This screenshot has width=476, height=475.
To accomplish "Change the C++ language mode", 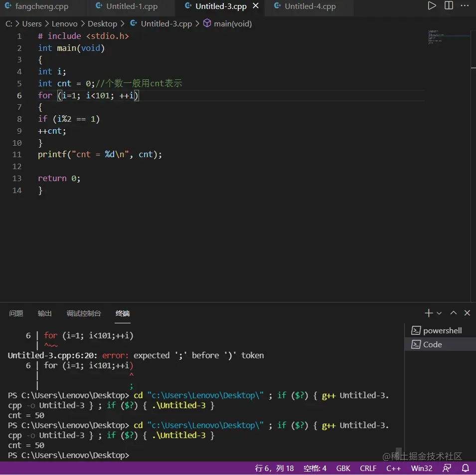I will click(393, 468).
